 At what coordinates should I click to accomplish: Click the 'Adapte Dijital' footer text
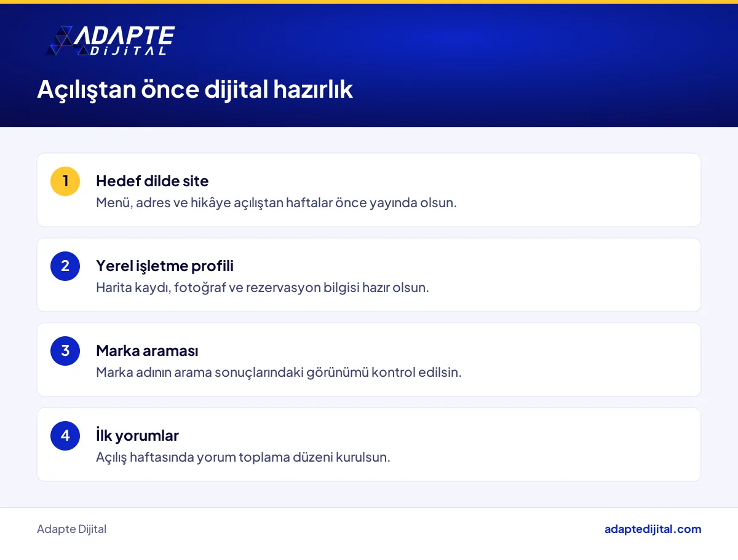click(71, 529)
